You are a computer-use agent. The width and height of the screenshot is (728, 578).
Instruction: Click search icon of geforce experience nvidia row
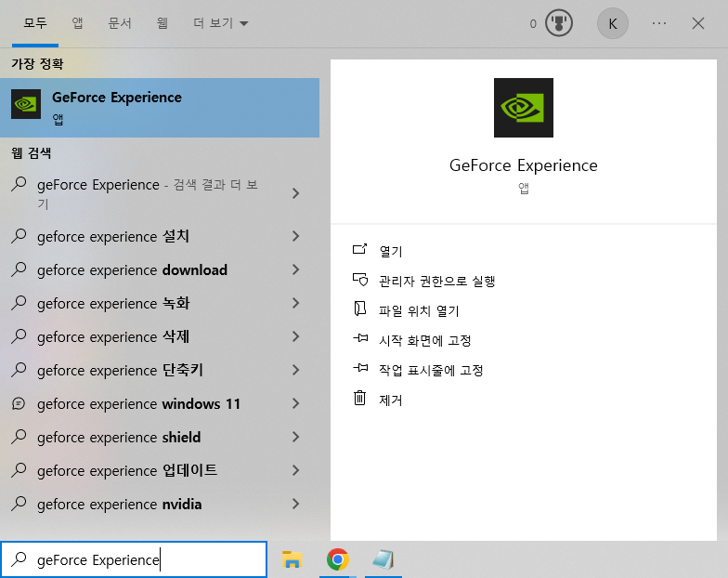[19, 504]
